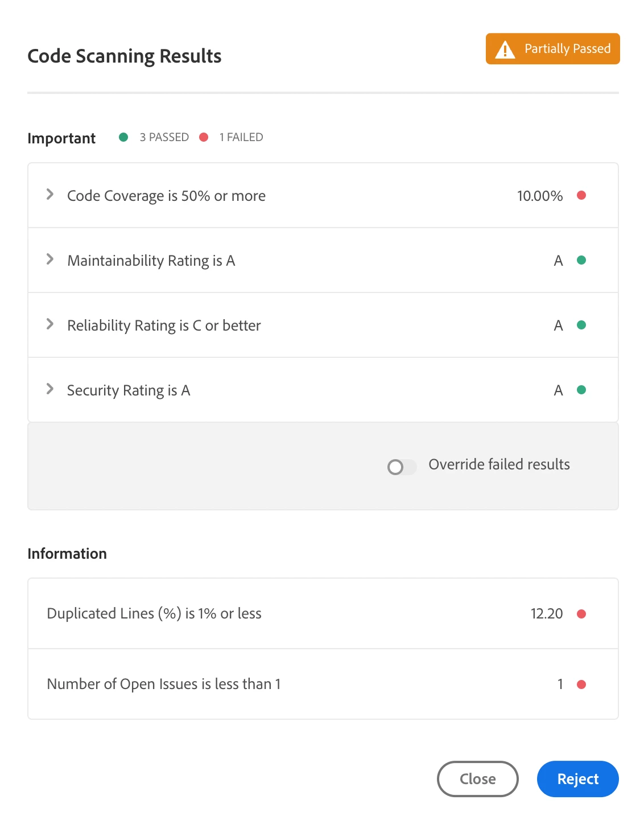644x833 pixels.
Task: Click the Open Issues count value '1'
Action: 560,684
